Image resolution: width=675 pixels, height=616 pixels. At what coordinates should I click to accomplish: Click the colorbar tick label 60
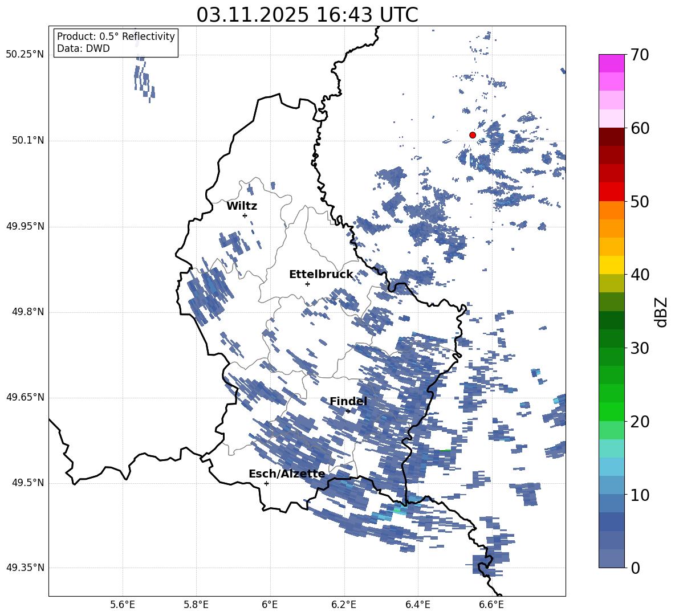640,128
